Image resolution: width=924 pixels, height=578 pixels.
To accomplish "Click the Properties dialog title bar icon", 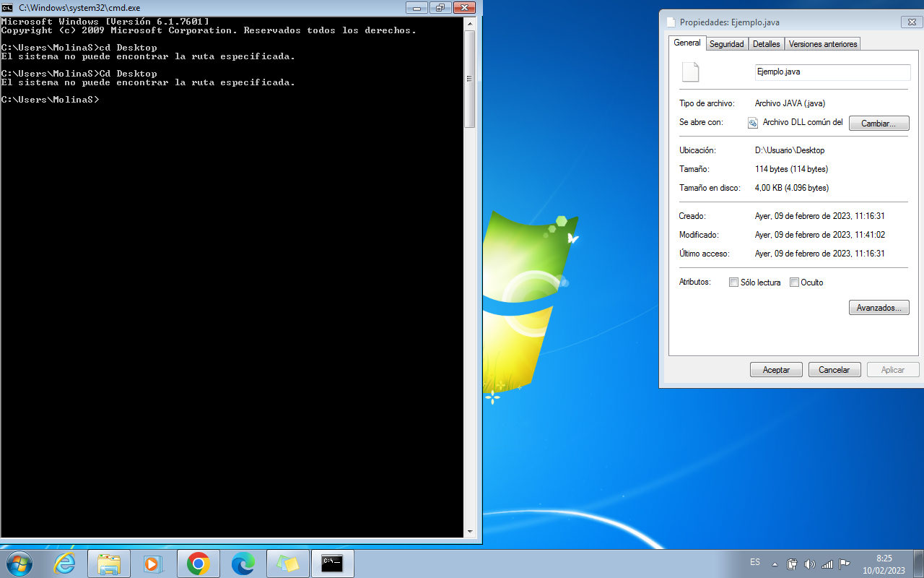I will pyautogui.click(x=671, y=22).
